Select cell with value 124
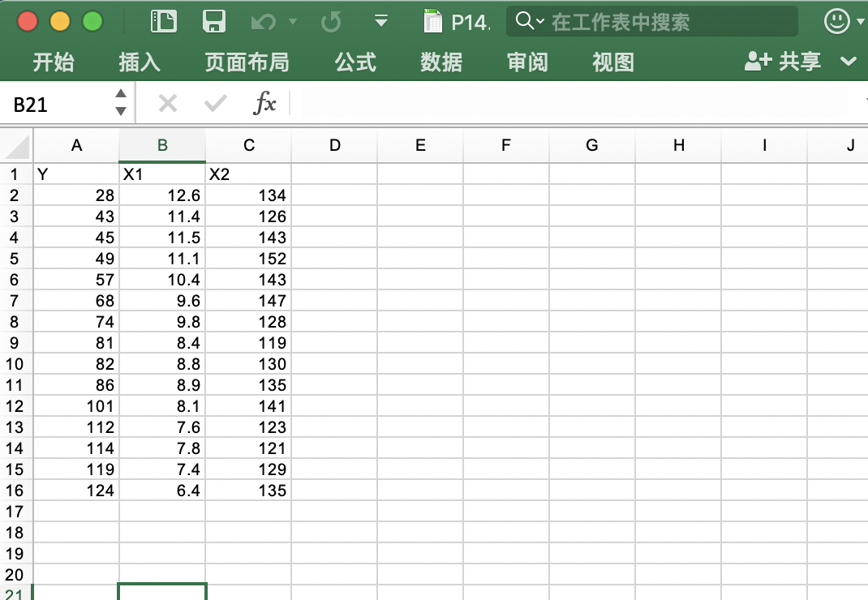Image resolution: width=868 pixels, height=600 pixels. tap(76, 490)
